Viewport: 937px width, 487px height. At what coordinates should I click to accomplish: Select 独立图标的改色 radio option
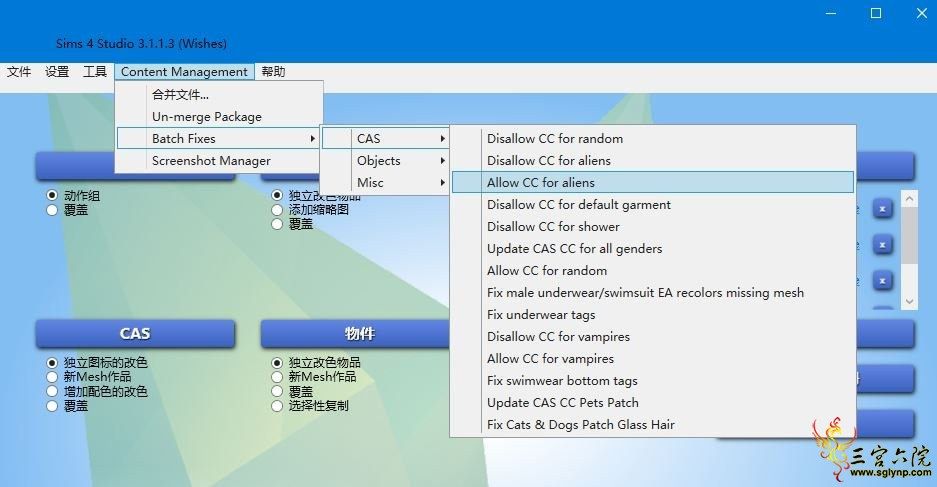pos(52,363)
